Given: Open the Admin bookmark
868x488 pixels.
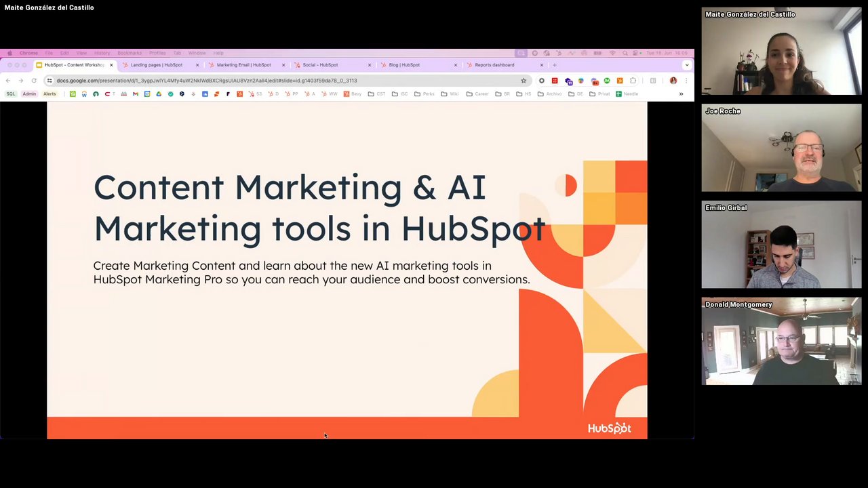Looking at the screenshot, I should (x=29, y=94).
